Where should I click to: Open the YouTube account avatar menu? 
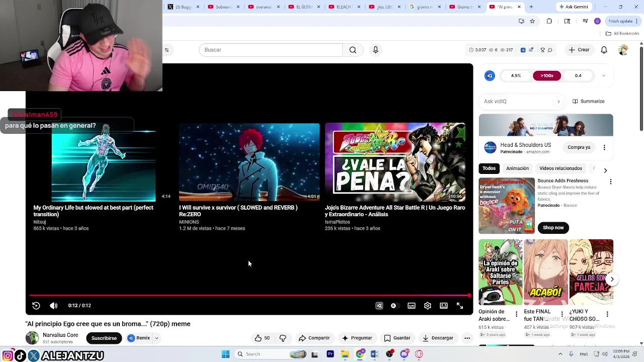623,50
